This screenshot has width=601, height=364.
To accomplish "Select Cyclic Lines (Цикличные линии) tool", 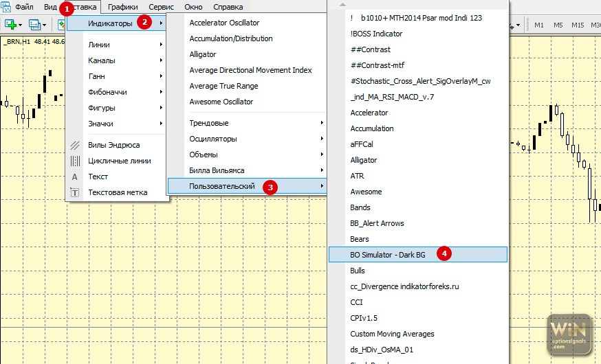I will click(119, 161).
